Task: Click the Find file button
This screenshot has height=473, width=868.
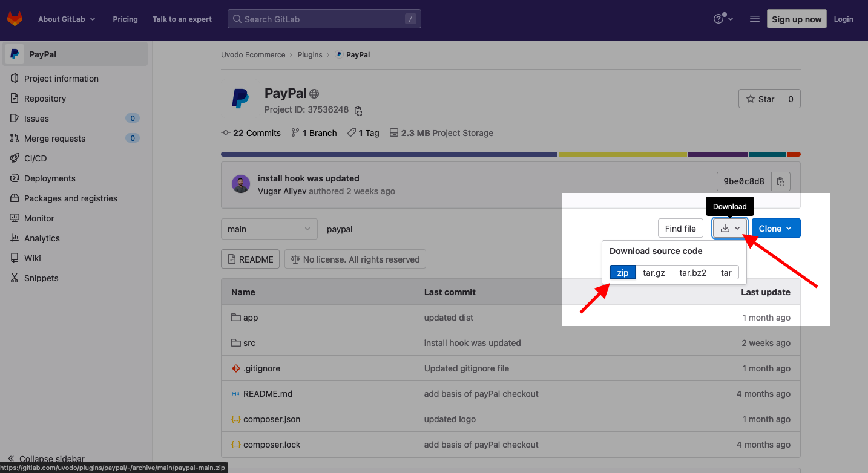Action: click(680, 229)
